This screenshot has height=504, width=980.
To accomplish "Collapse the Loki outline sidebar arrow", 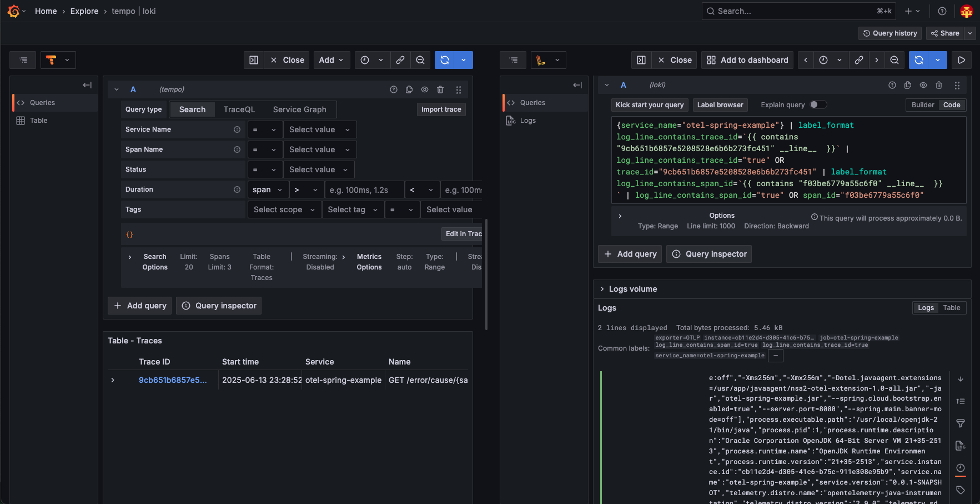I will pos(577,85).
